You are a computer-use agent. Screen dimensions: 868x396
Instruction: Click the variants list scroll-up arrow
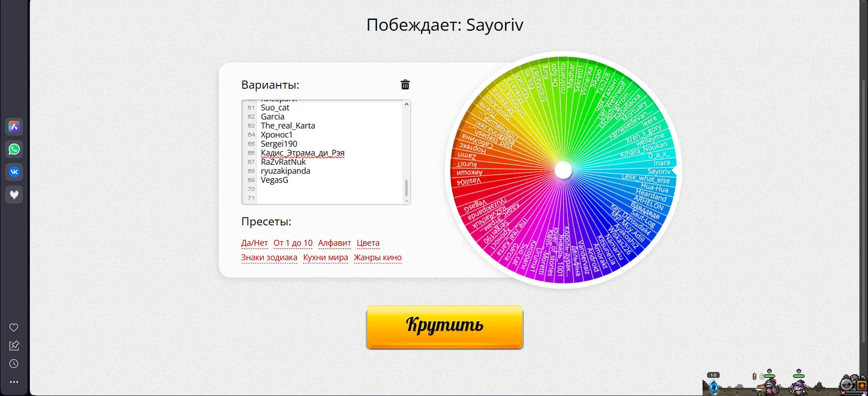pos(406,104)
